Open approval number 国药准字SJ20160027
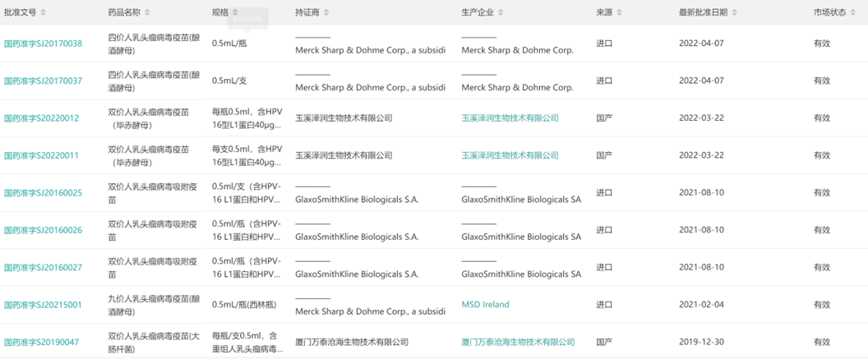868x359 pixels. click(43, 268)
